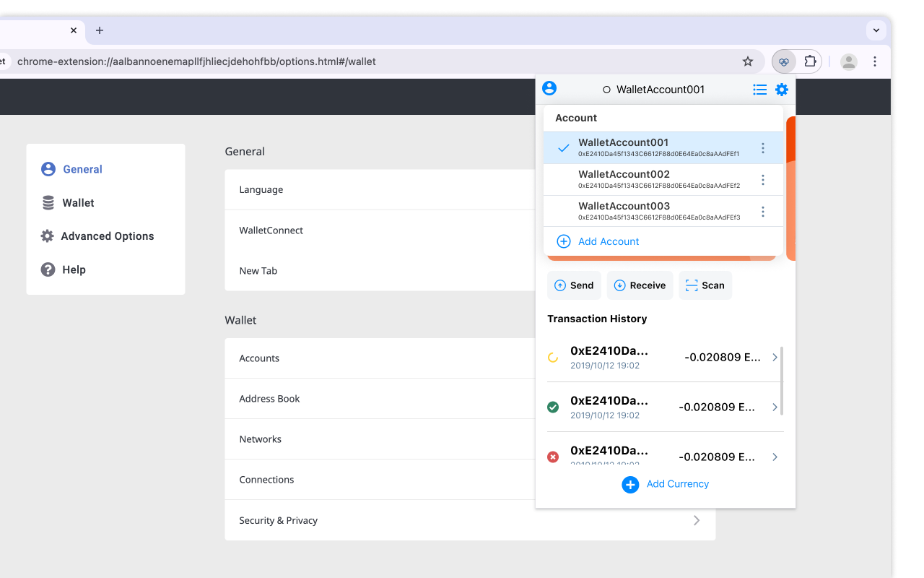
Task: Click the pending spinner icon of first transaction
Action: [553, 357]
